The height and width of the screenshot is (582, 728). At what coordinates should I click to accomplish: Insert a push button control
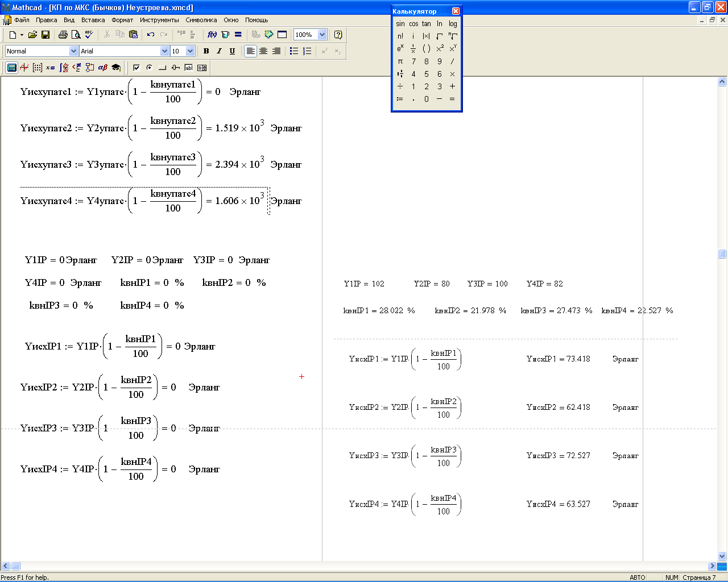[x=163, y=68]
